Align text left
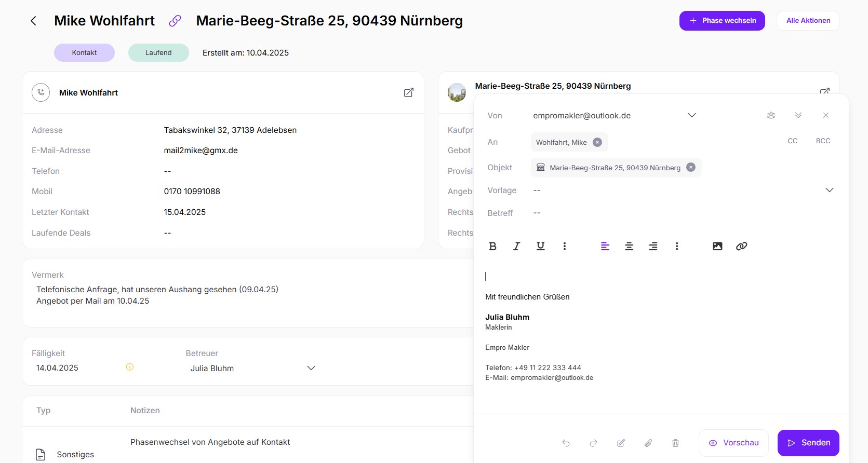Viewport: 868px width, 463px height. pyautogui.click(x=605, y=246)
